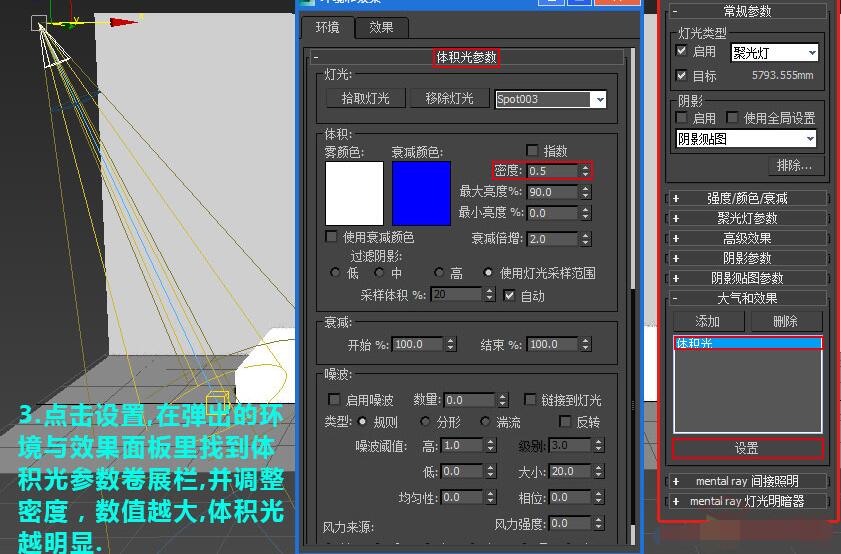Open the 聚光灯 light type dropdown

click(812, 53)
